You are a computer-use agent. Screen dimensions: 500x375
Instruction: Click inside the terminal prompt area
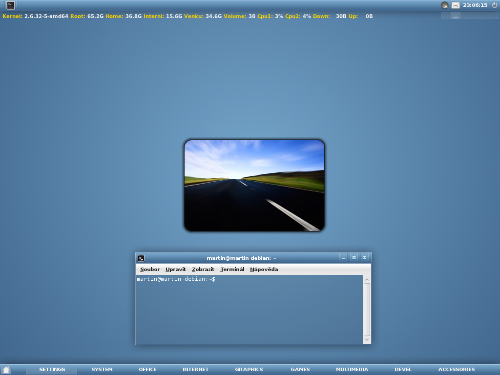[249, 310]
